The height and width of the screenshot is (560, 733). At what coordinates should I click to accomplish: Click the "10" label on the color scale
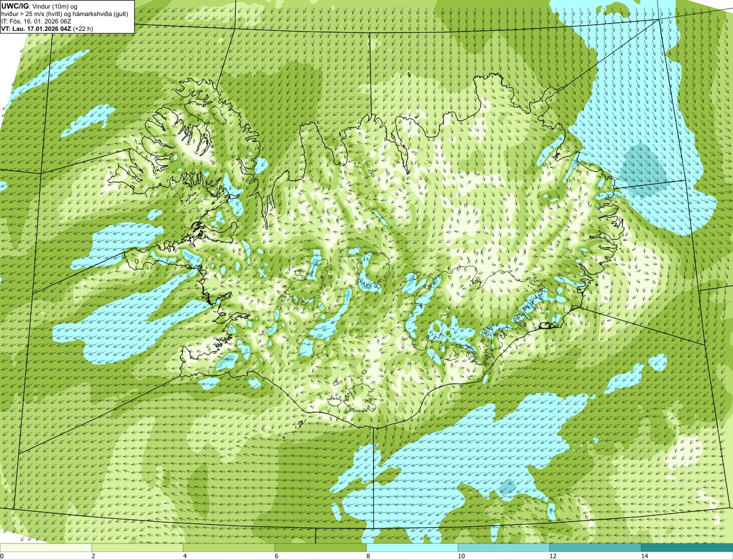[461, 556]
